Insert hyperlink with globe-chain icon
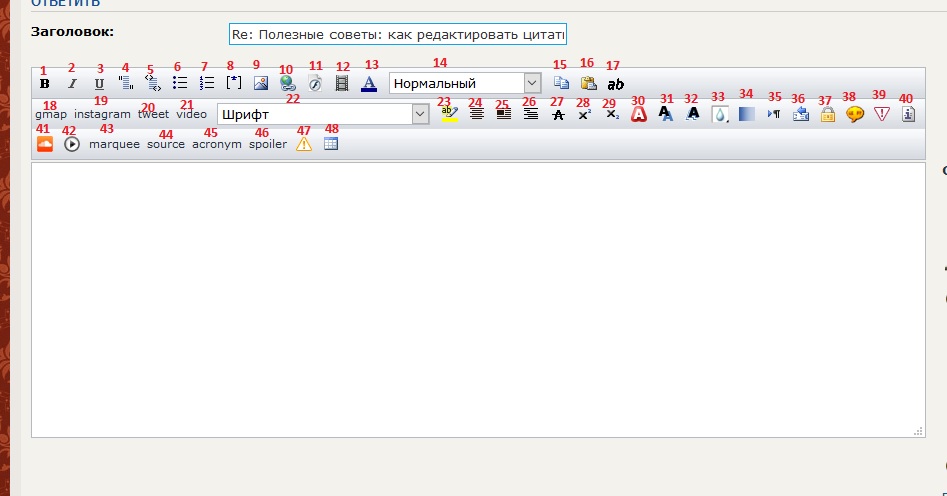The image size is (947, 496). point(288,84)
